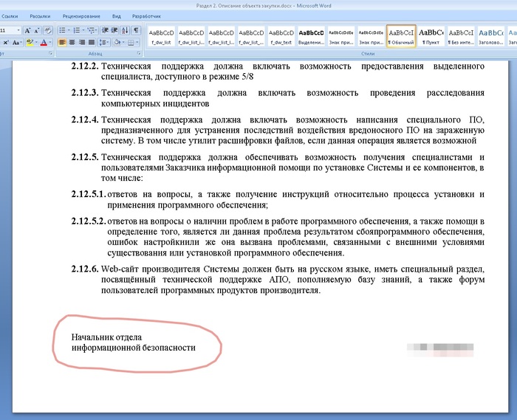Center align the text

click(x=73, y=43)
